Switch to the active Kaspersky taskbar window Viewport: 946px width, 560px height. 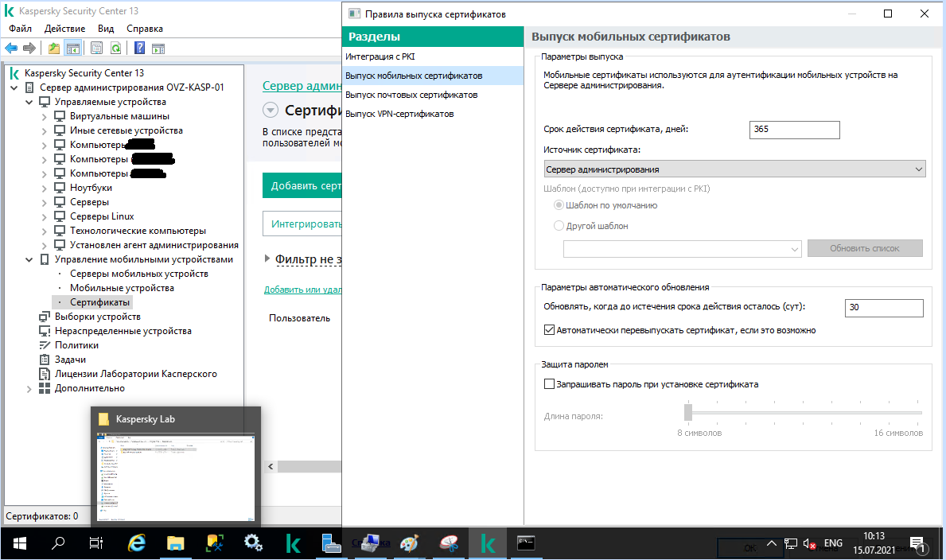[488, 544]
